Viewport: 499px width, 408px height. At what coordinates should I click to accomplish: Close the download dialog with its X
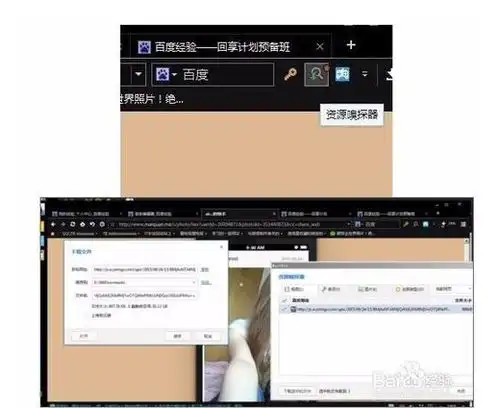222,247
